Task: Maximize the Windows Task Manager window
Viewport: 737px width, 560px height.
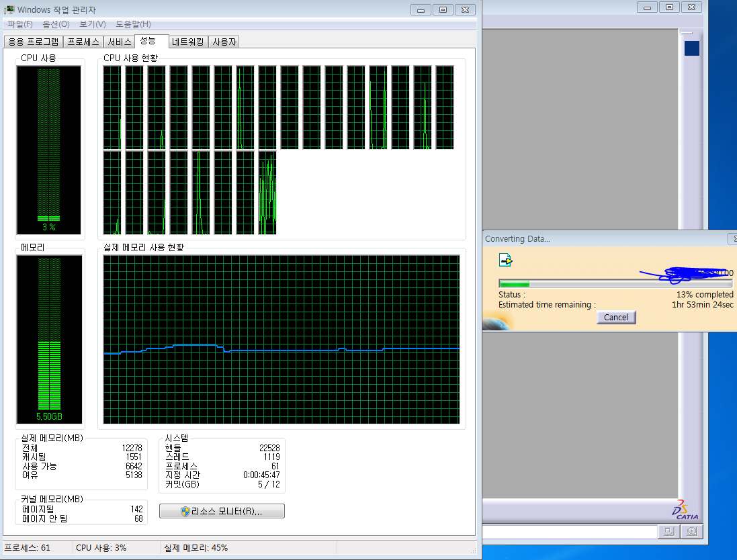Action: (x=443, y=10)
